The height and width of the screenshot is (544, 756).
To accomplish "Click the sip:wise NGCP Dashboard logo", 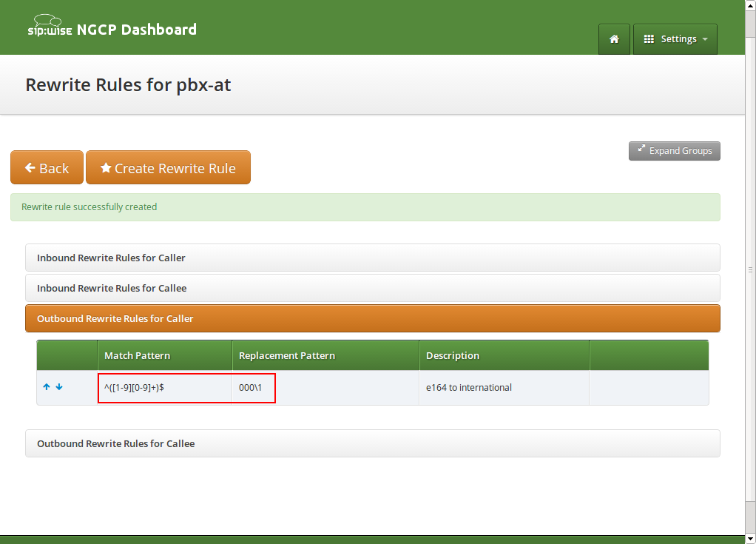I will click(112, 27).
